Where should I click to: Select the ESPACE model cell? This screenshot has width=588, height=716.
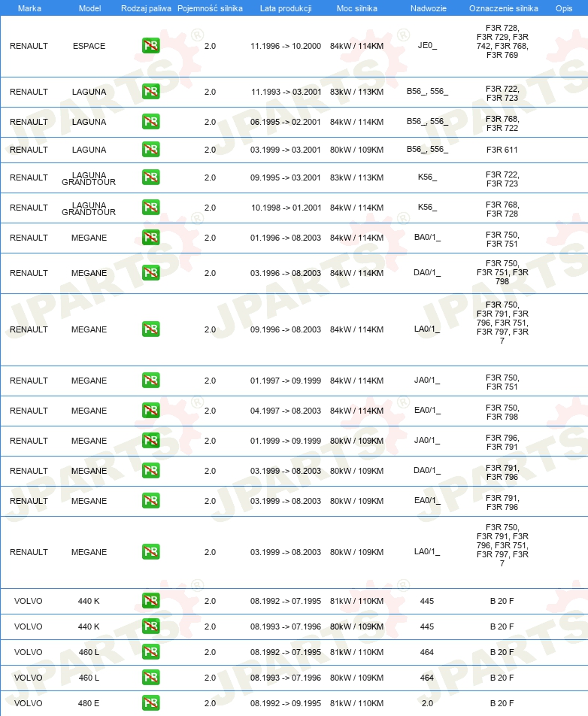[89, 46]
